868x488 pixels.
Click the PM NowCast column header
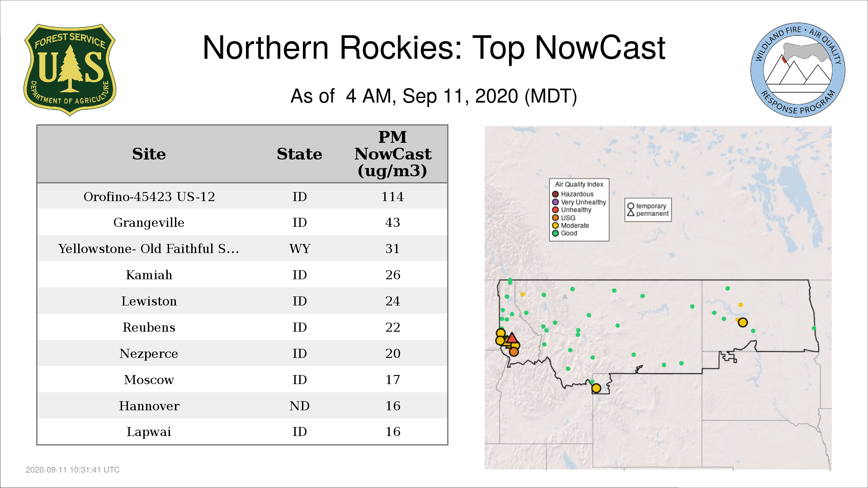click(392, 154)
